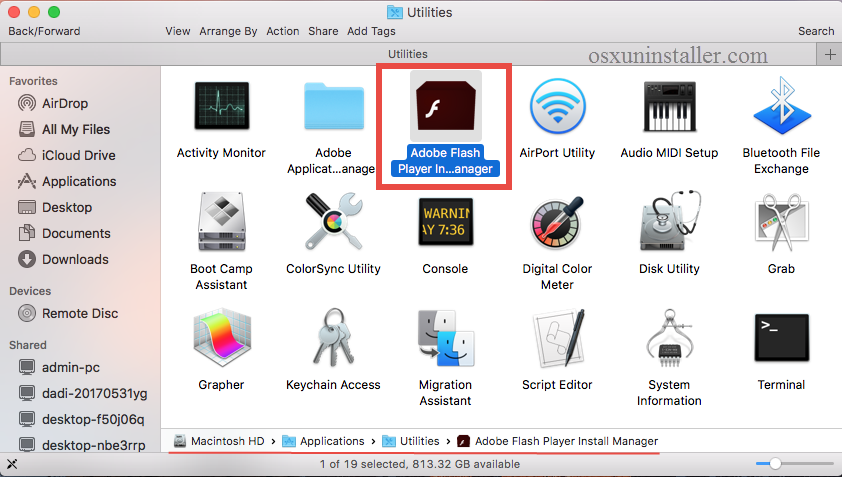Image resolution: width=842 pixels, height=477 pixels.
Task: Open the Adobe Application Manager folder
Action: coord(333,106)
